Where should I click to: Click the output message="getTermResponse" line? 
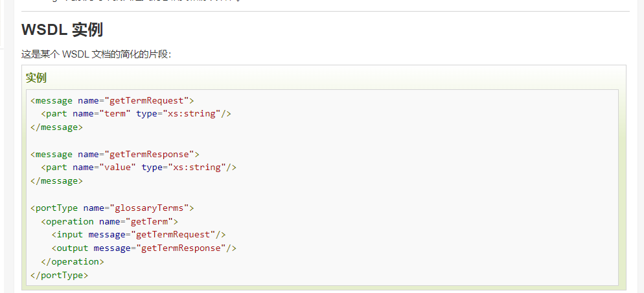(144, 248)
